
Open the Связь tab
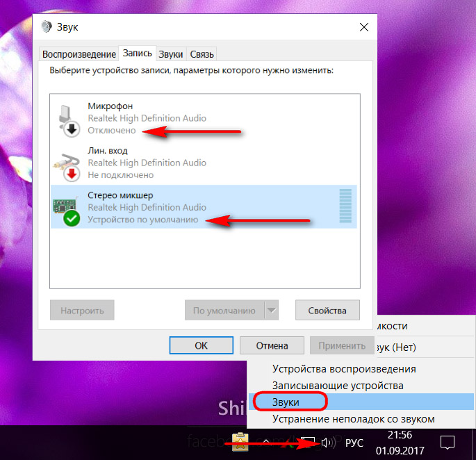(x=202, y=54)
